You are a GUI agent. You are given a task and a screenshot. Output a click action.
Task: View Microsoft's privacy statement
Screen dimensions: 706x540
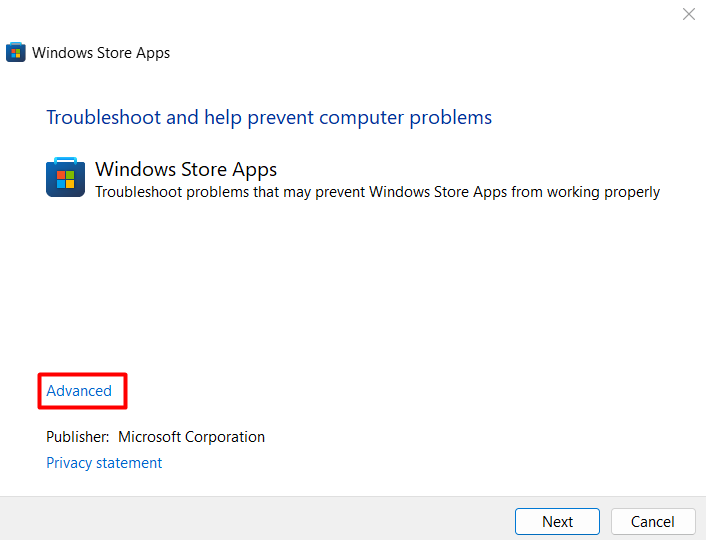coord(104,463)
